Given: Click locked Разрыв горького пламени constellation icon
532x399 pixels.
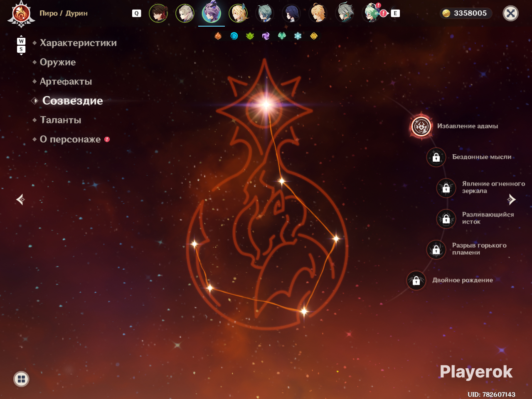Looking at the screenshot, I should [x=436, y=249].
